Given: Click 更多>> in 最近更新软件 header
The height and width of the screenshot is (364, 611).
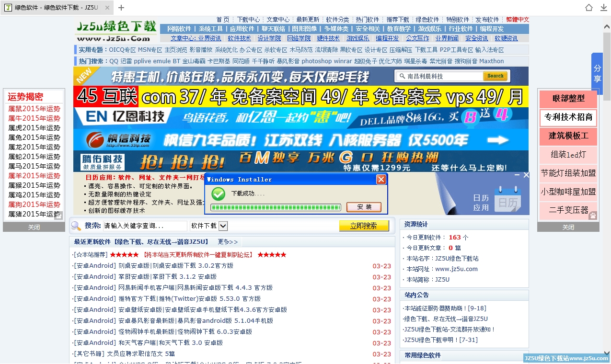Looking at the screenshot, I should (x=228, y=242).
